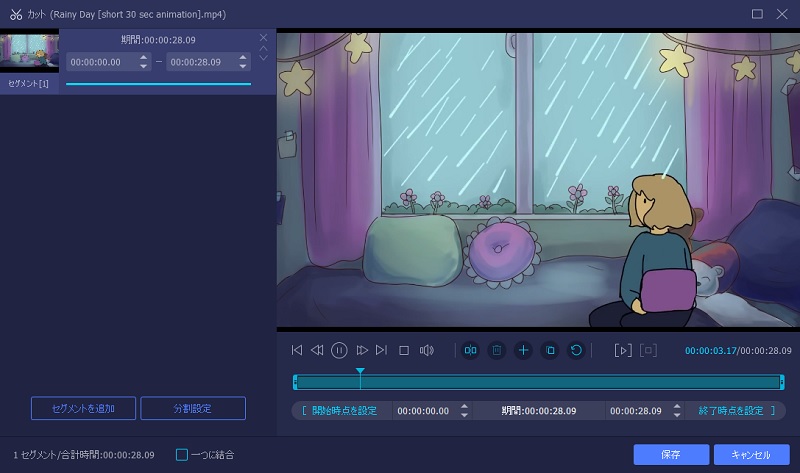
Task: Increase the segment list end time
Action: click(x=243, y=58)
